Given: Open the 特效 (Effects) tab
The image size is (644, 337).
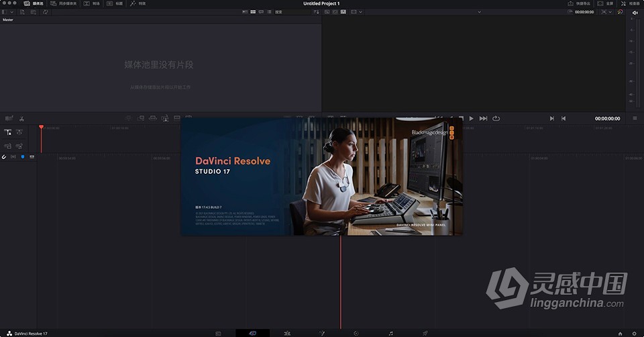Looking at the screenshot, I should [138, 3].
